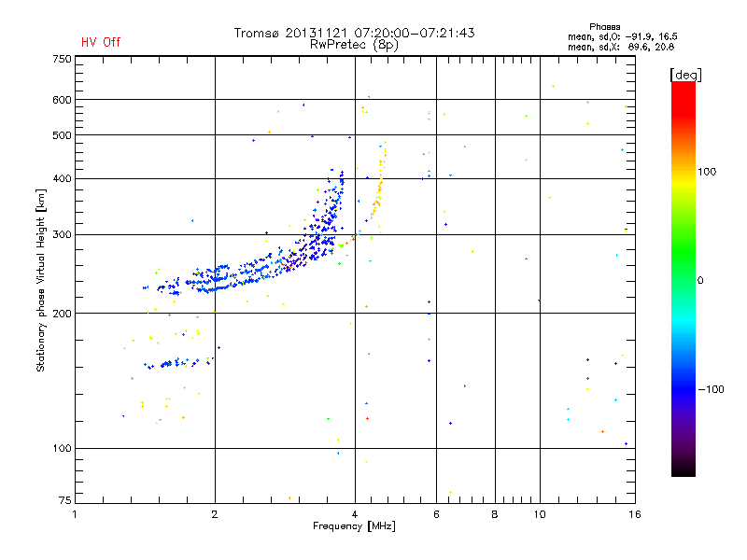Viewport: 747px width, 560px height.
Task: Click the x-axis tick label '2'
Action: tap(215, 514)
